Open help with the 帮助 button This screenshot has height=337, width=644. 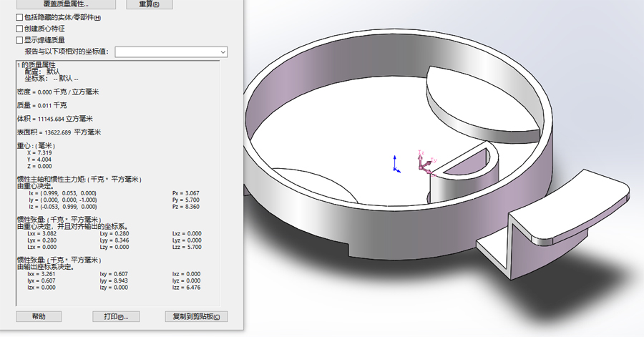[x=39, y=316]
